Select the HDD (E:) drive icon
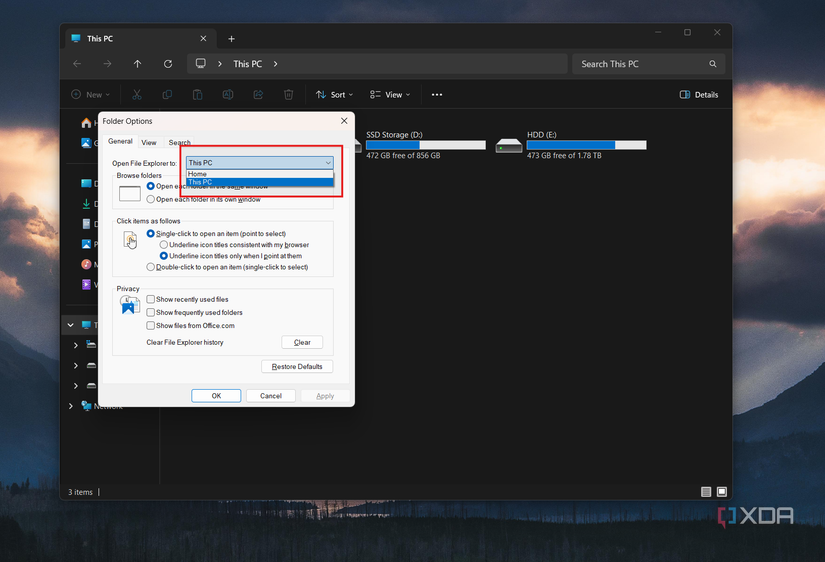This screenshot has width=825, height=562. 509,145
